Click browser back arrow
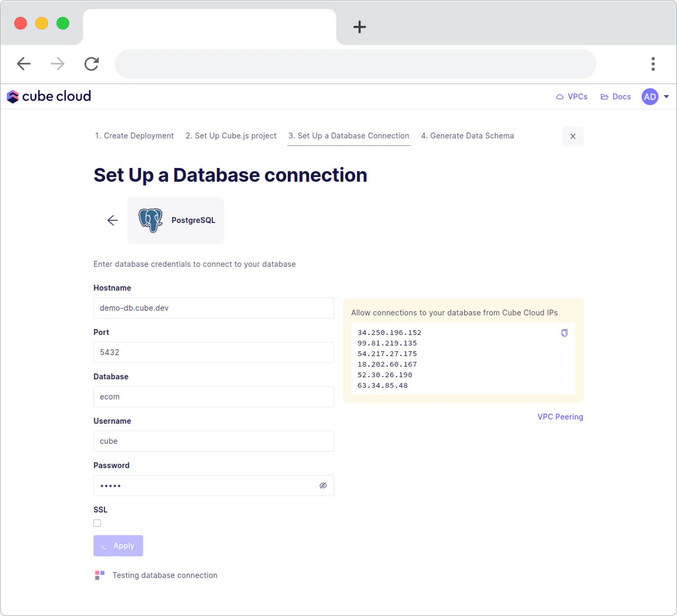This screenshot has width=677, height=616. [x=24, y=64]
